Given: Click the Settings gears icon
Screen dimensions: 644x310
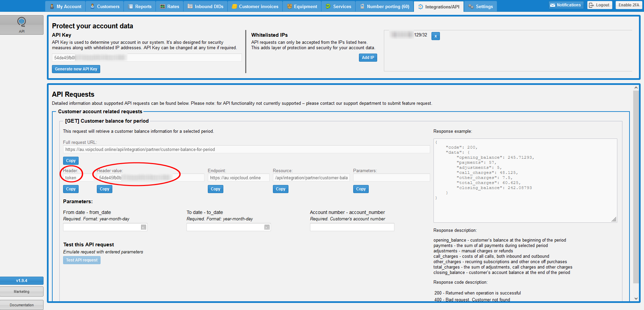Looking at the screenshot, I should coord(471,6).
